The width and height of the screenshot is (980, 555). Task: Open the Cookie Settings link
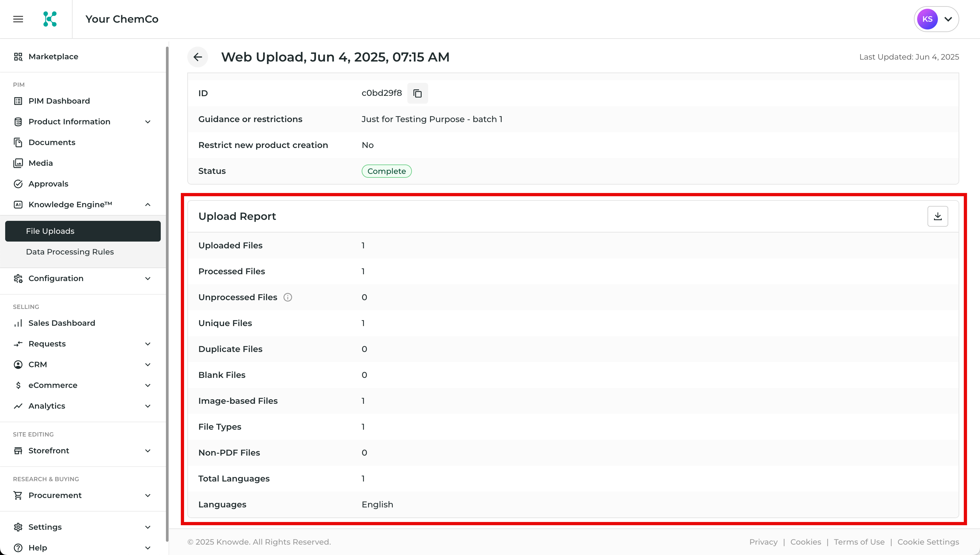928,542
